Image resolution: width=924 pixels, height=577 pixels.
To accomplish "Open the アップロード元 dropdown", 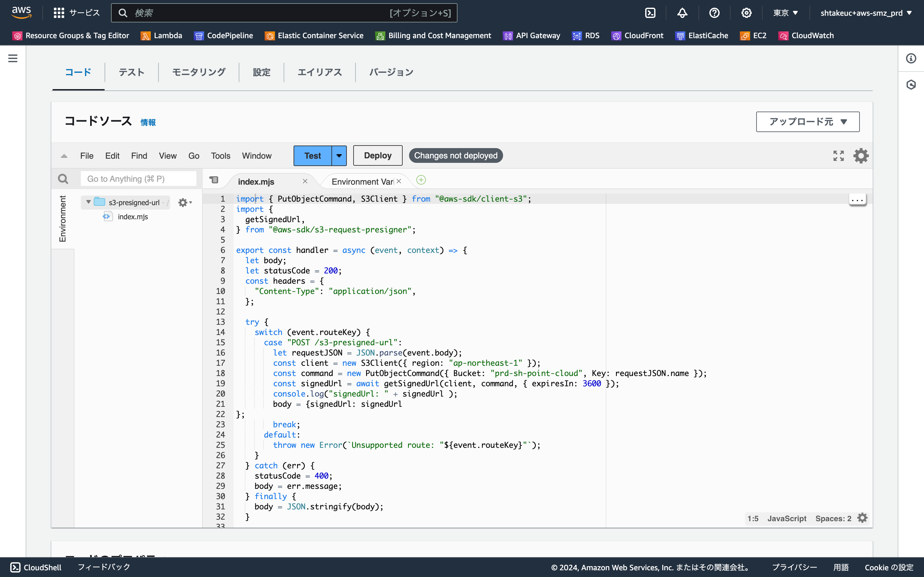I will point(807,121).
